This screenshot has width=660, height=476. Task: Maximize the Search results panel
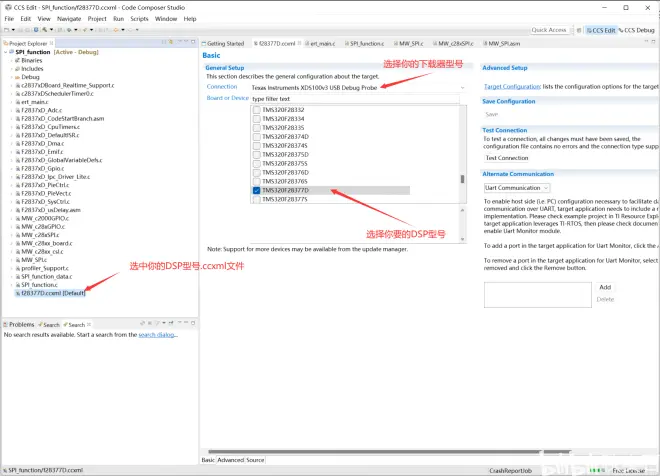(x=193, y=323)
